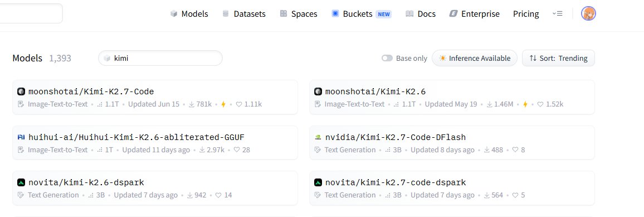Click the novita logo beside kimi-k2.7-code-dspark
644x217 pixels.
click(318, 182)
